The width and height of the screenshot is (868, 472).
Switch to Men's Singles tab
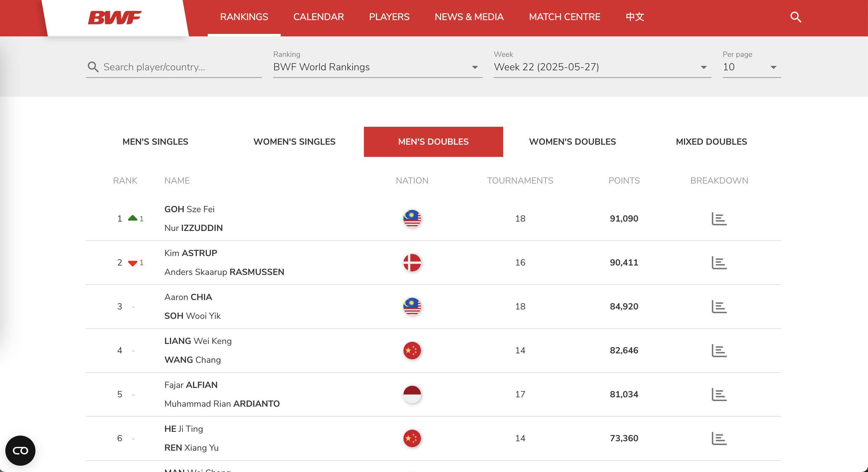click(155, 142)
